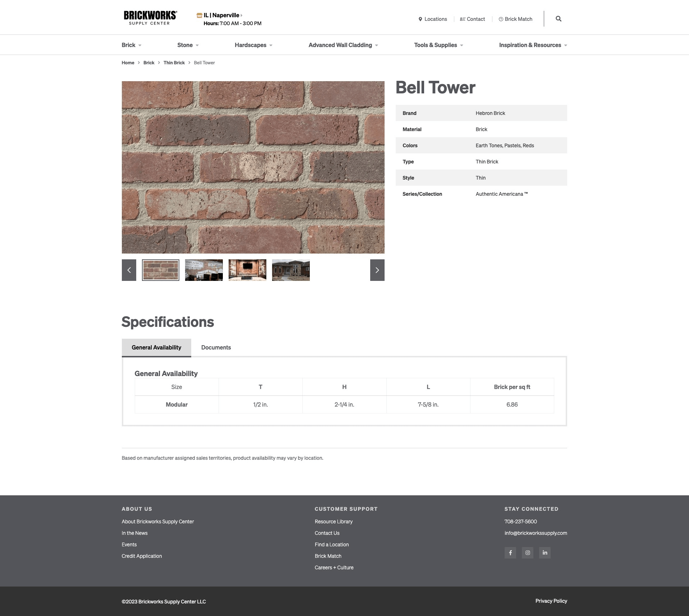Image resolution: width=689 pixels, height=616 pixels.
Task: Open Contact Us footer link
Action: click(x=327, y=533)
